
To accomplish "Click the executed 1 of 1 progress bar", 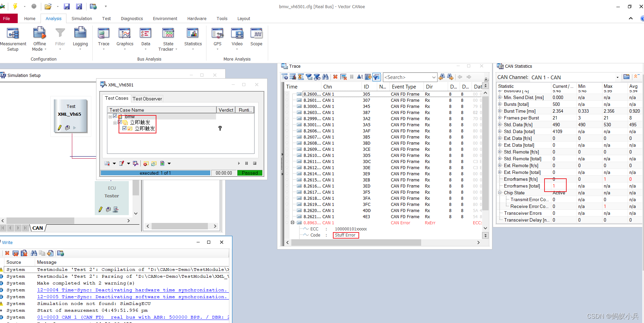I will (x=155, y=173).
